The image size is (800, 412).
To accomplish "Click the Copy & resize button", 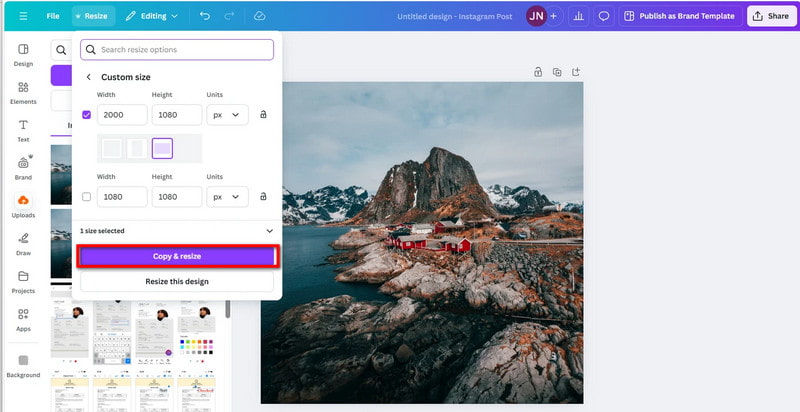I will (x=177, y=257).
